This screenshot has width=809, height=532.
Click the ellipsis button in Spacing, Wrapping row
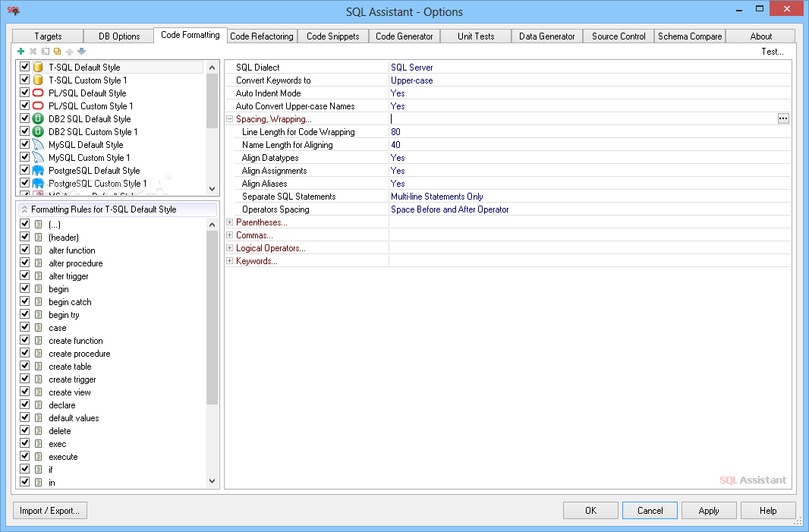[x=783, y=118]
